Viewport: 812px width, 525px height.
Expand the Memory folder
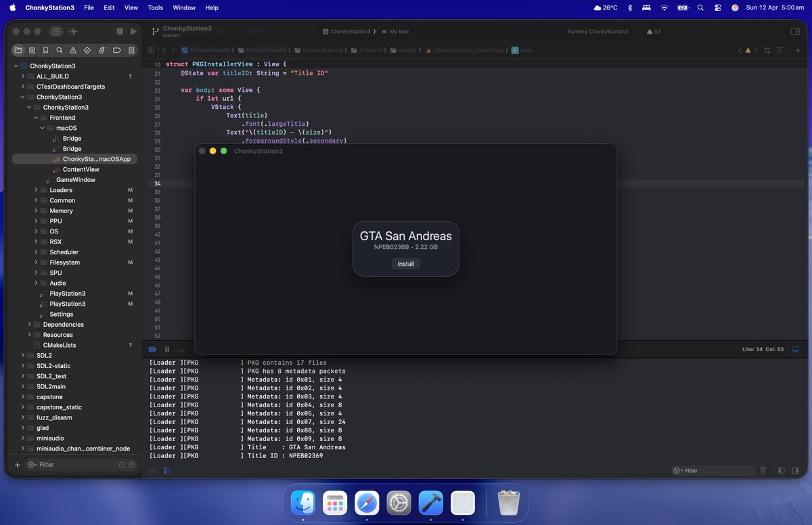(35, 211)
